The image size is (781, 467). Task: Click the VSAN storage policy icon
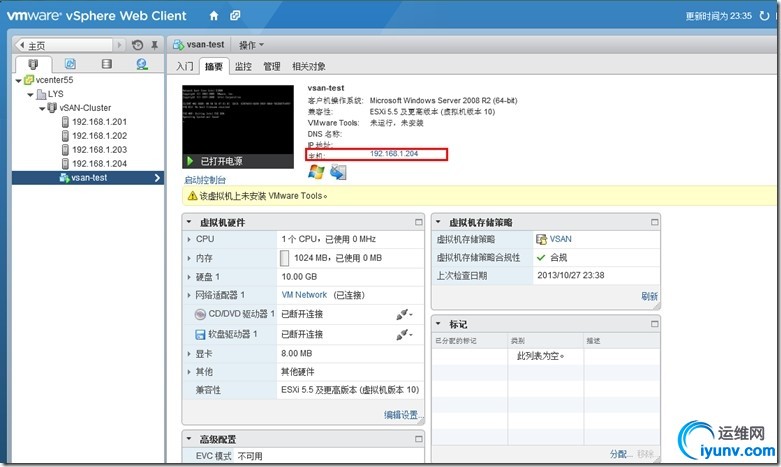(541, 239)
